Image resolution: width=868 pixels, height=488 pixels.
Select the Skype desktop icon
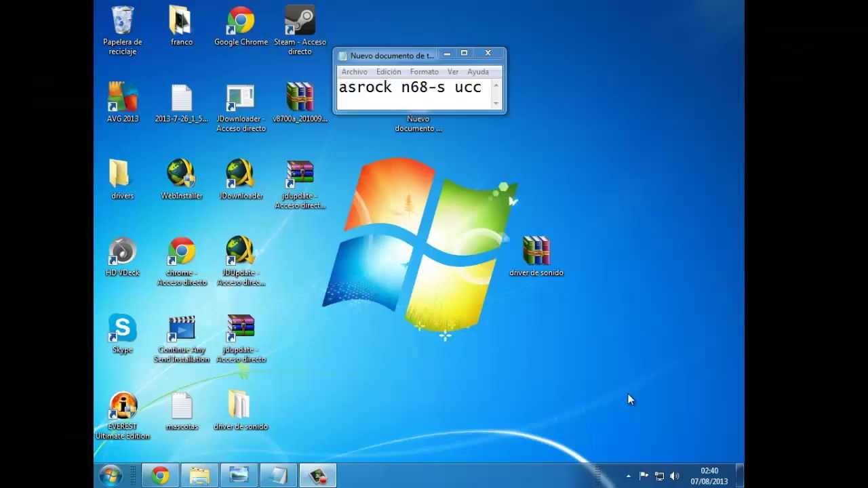122,334
